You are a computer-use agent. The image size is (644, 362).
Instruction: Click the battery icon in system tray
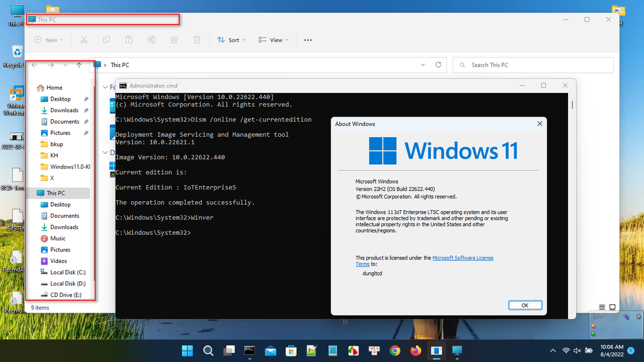[x=589, y=350]
